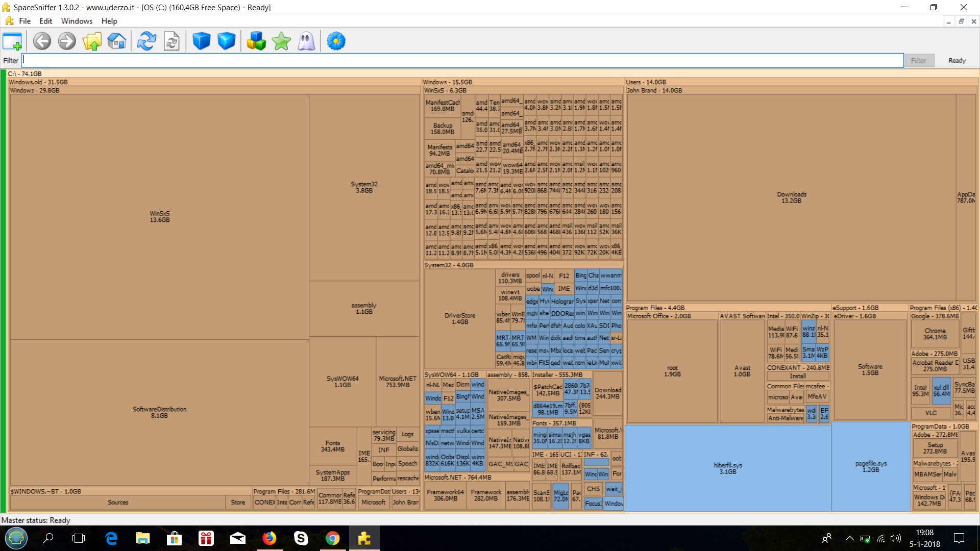The width and height of the screenshot is (980, 551).
Task: Click the NativeImages 307.5MB block
Action: (508, 395)
